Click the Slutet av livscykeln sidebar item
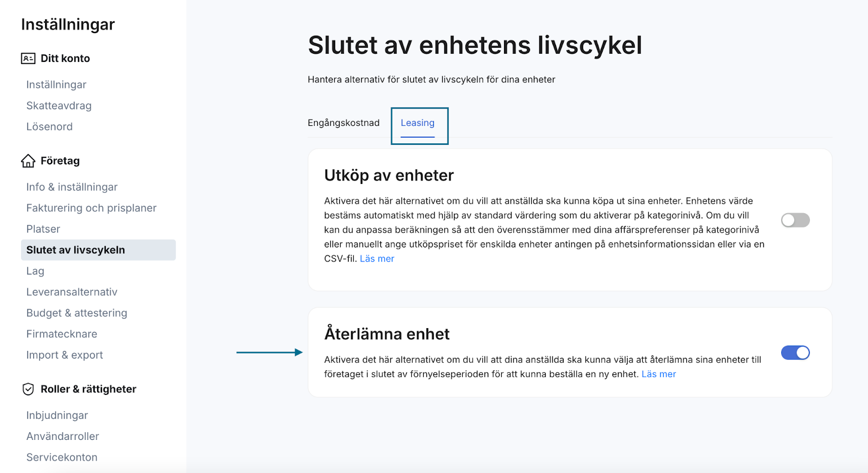This screenshot has width=868, height=473. (98, 250)
